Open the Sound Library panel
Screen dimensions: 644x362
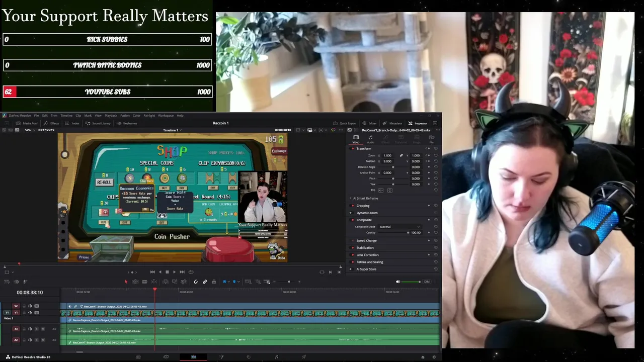98,123
